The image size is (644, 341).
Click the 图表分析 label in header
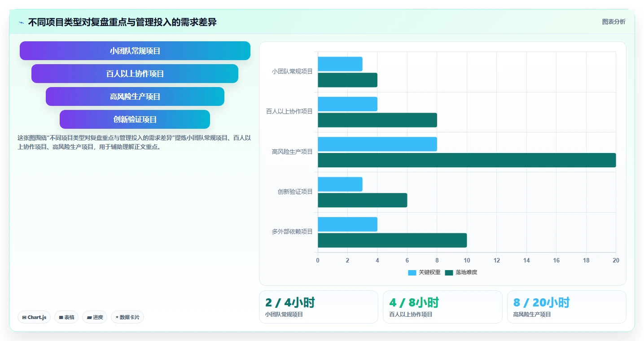613,22
